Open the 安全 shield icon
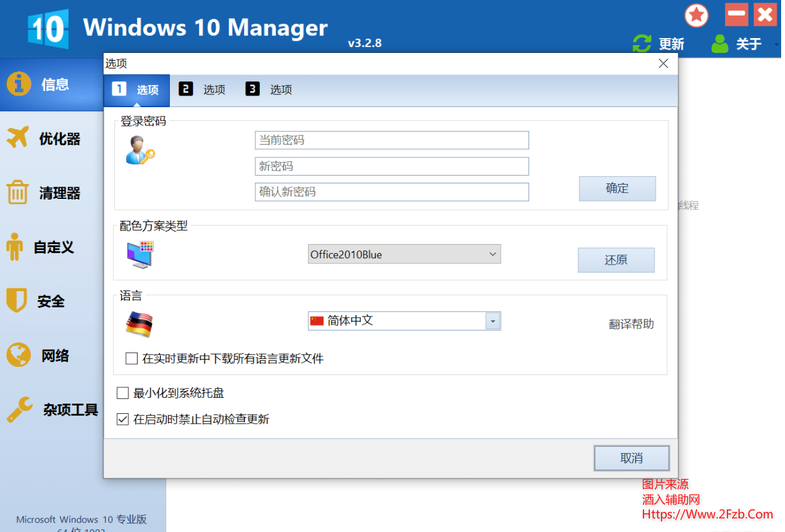 point(16,301)
